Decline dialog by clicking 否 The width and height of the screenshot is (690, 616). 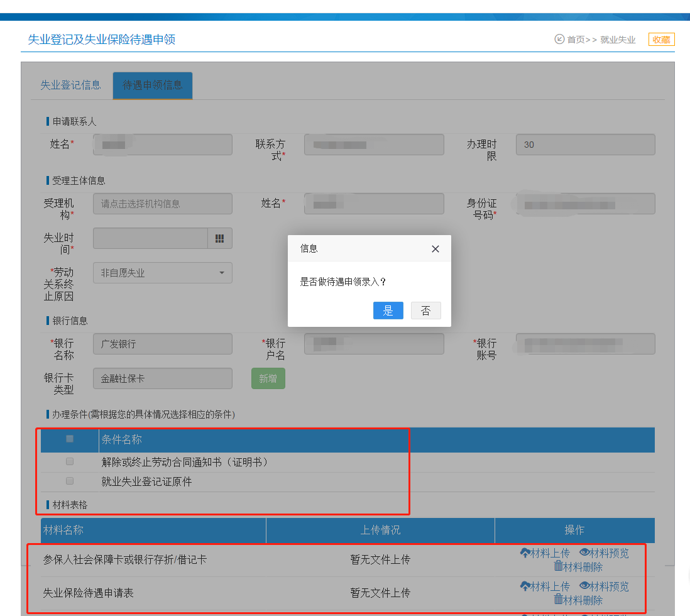[425, 311]
